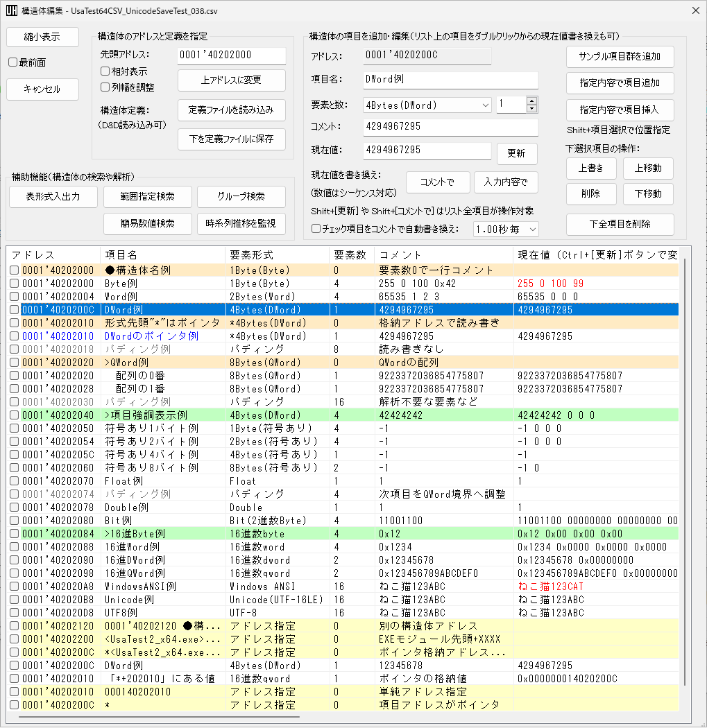The image size is (707, 728).
Task: Click the 上移動 button
Action: pos(648,168)
